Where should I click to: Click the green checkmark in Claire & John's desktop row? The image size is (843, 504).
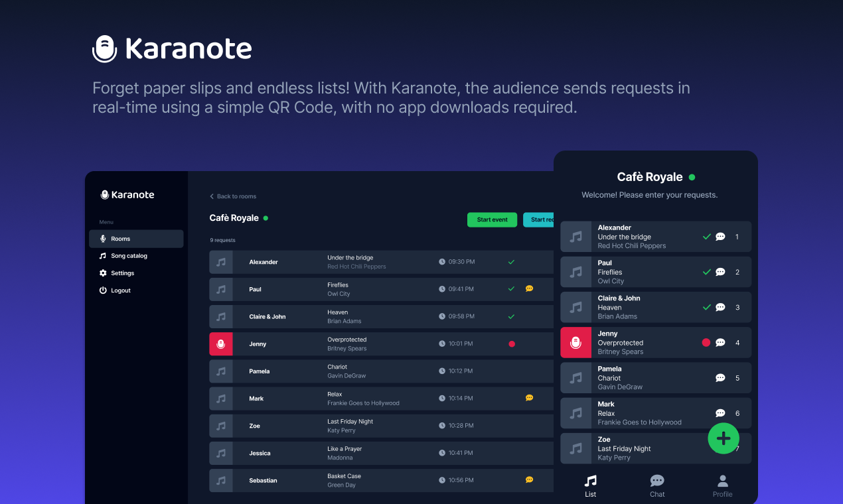511,316
